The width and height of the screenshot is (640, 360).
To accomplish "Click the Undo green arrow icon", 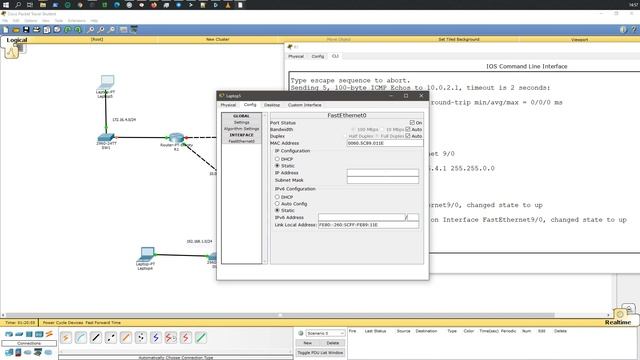I will (68, 29).
